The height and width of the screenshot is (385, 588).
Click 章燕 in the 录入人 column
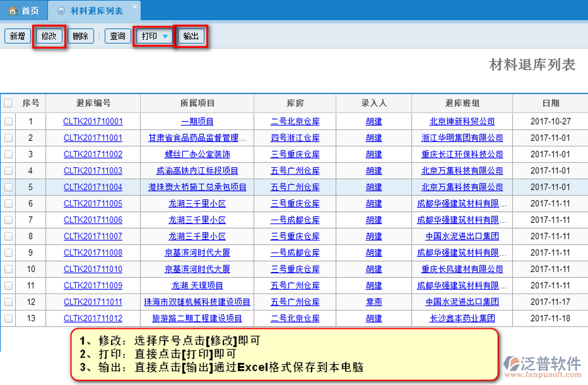click(374, 302)
